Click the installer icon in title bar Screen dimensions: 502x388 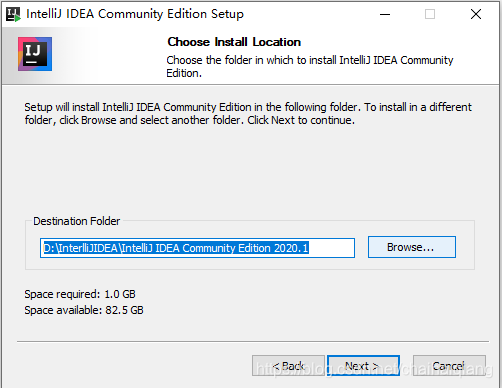pyautogui.click(x=13, y=14)
